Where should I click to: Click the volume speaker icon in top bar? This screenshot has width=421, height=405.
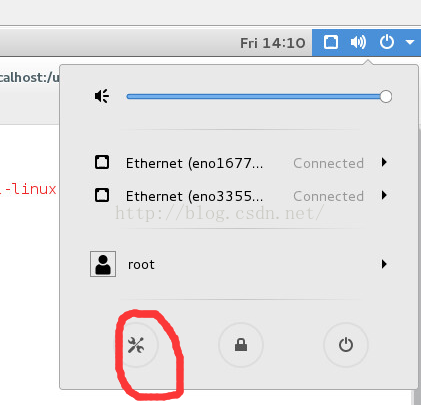point(358,42)
